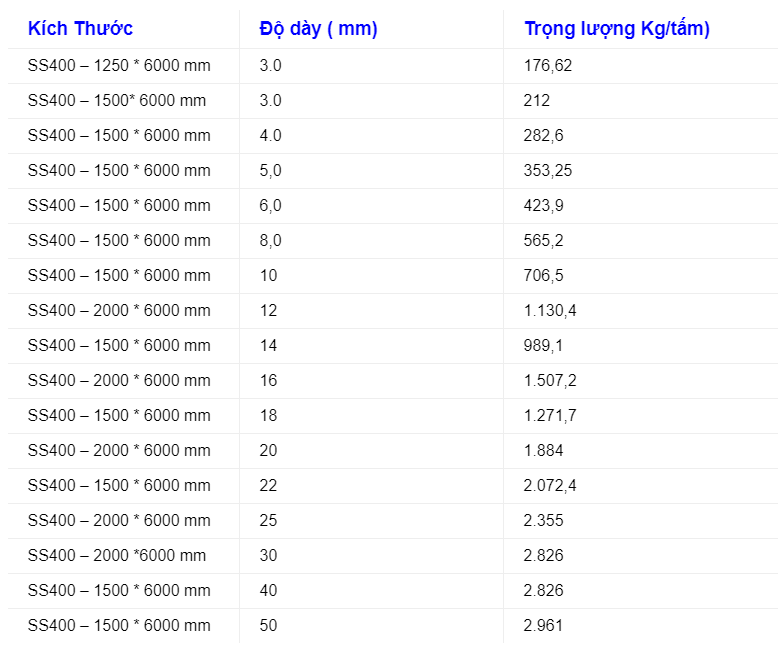Click the thickness value 18
Screen dimensions: 782x649
tap(268, 416)
